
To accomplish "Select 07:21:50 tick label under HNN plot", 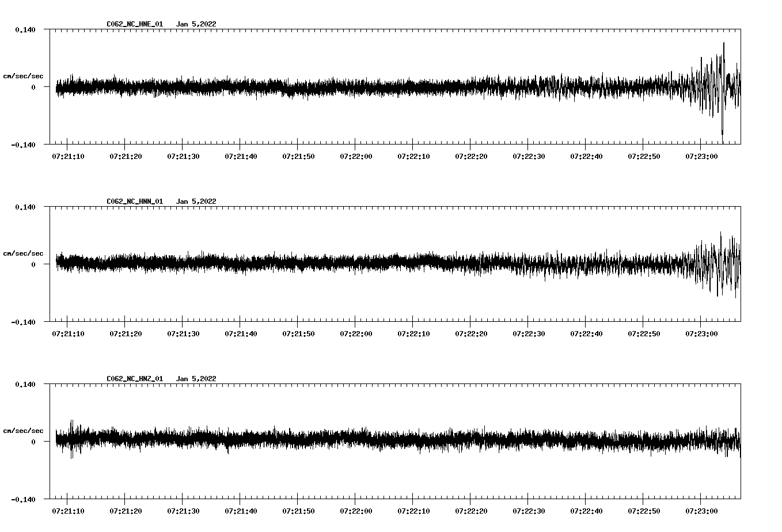I will click(298, 333).
